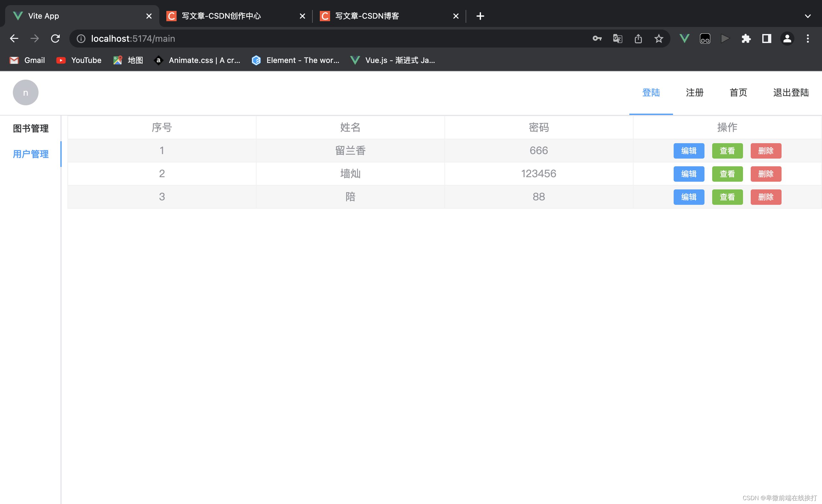Select the password cell 666
Screen dimensions: 822x504
click(539, 151)
